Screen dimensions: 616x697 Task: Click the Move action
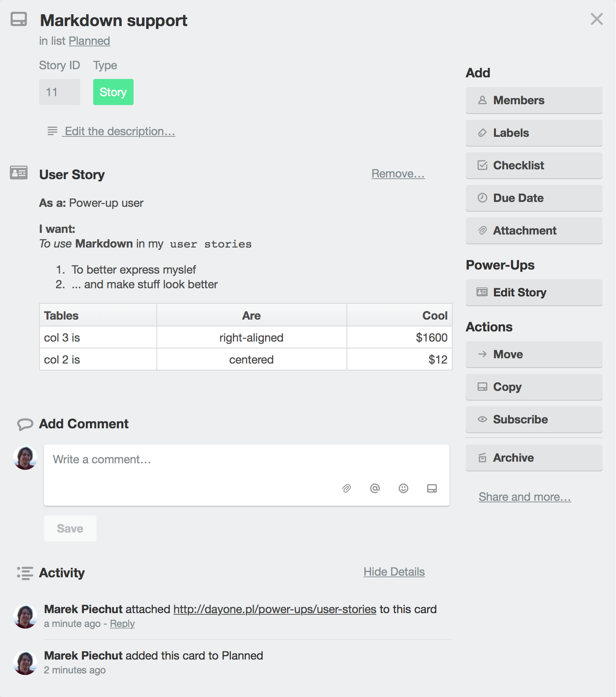(534, 354)
